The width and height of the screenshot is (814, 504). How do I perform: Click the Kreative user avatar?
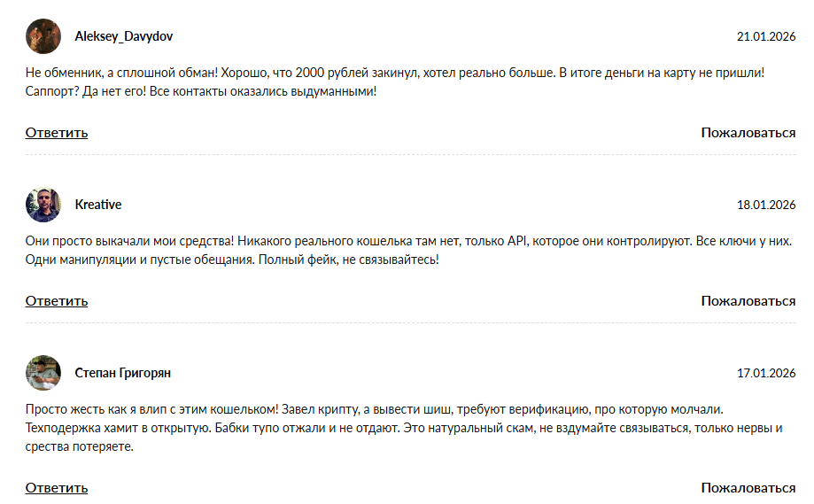point(43,205)
